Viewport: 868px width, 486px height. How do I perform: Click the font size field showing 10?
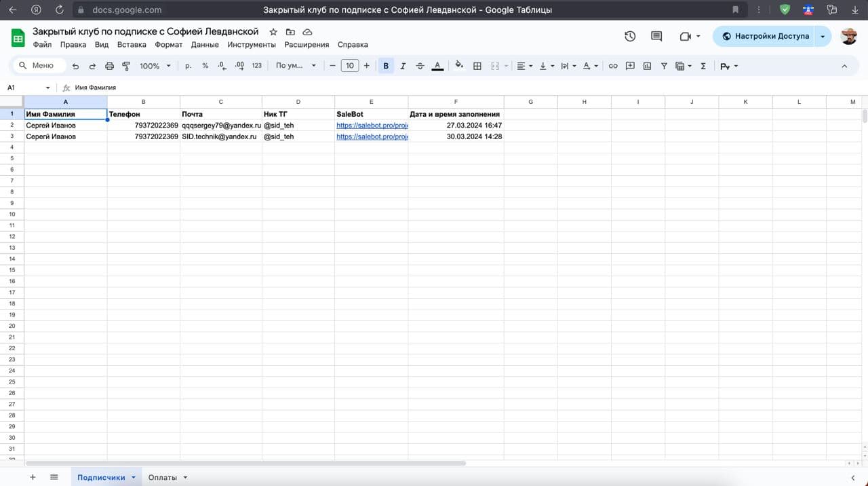coord(349,66)
